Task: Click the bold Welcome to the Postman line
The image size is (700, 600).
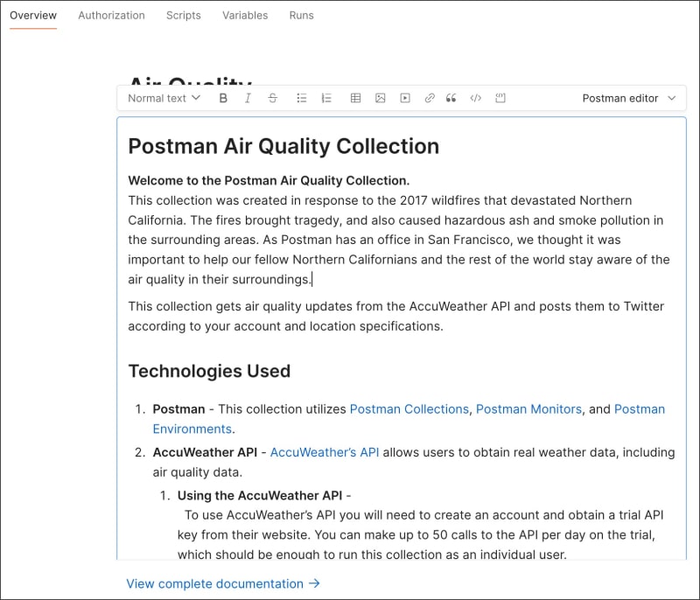Action: tap(269, 181)
